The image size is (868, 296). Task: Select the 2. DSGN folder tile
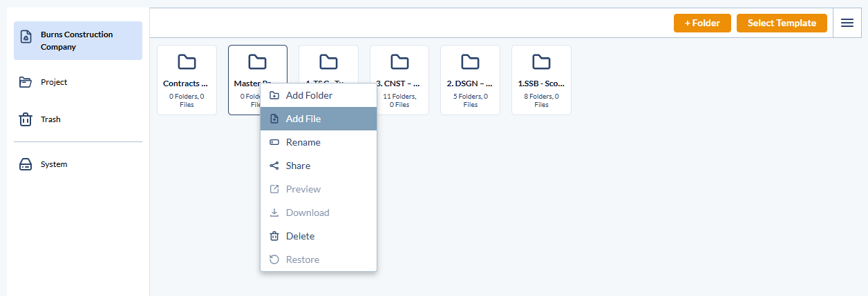coord(470,79)
